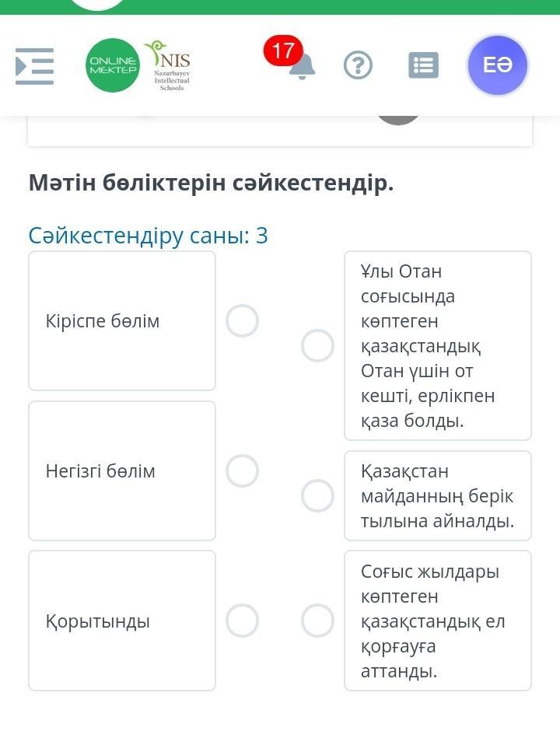Click the Қорытынды card

(x=122, y=621)
